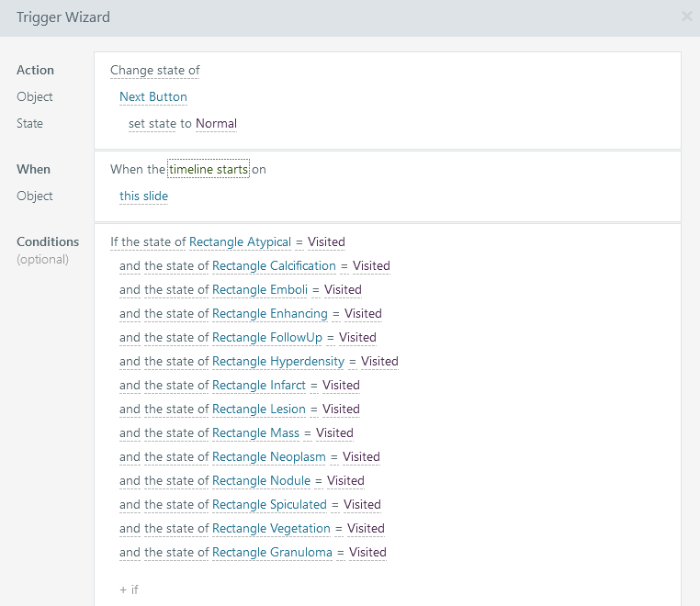Choose the 'Rectangle Calcification' object link
Image resolution: width=700 pixels, height=606 pixels.
[x=274, y=266]
